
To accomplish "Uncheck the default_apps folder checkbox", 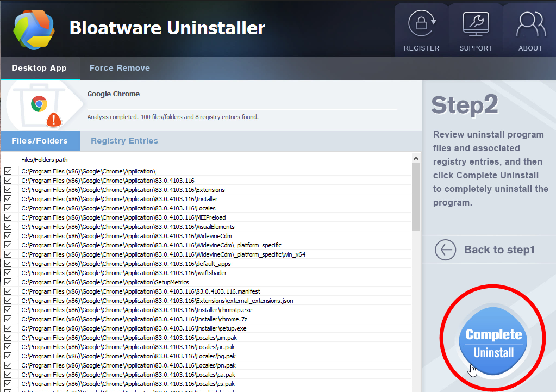I will (x=8, y=264).
